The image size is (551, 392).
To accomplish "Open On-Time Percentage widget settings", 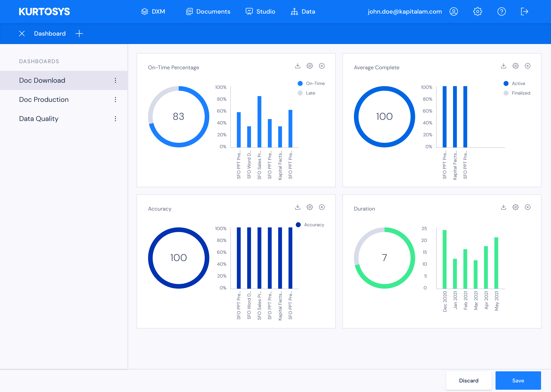I will 310,66.
